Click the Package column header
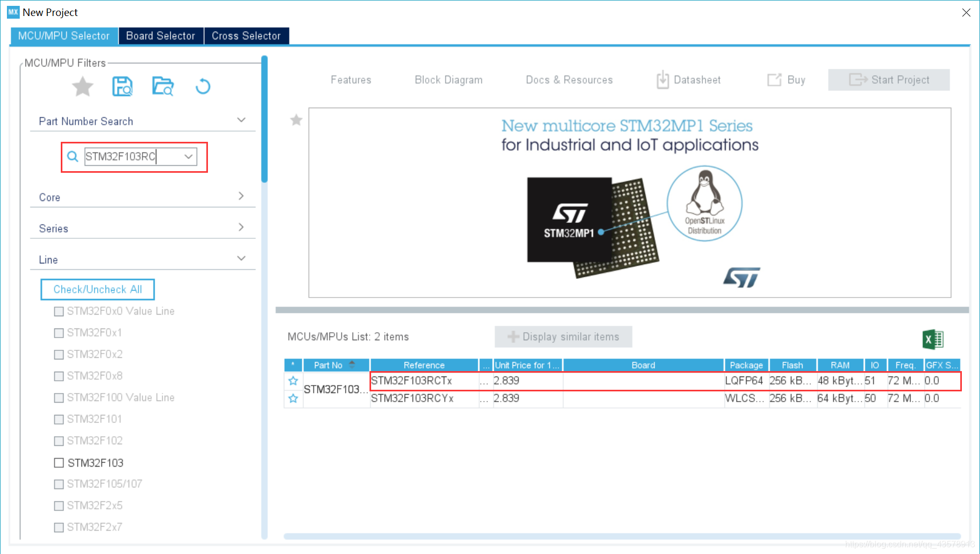Viewport: 980px width, 554px height. (x=746, y=365)
